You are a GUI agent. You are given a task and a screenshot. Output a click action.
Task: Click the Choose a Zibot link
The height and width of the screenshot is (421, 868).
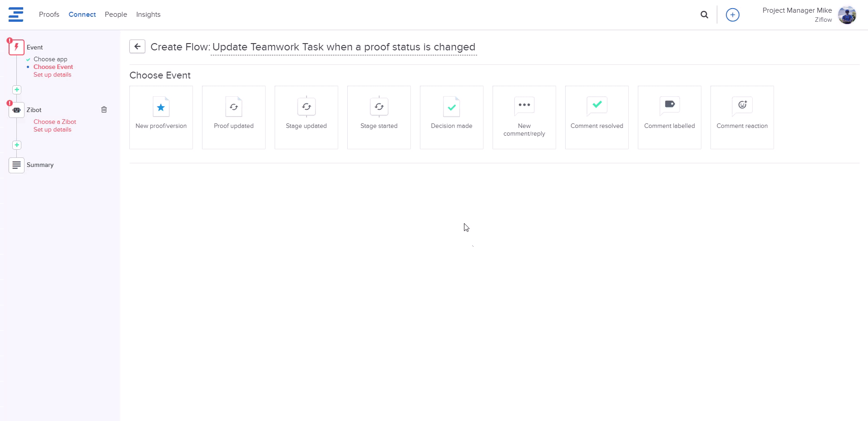pos(55,122)
